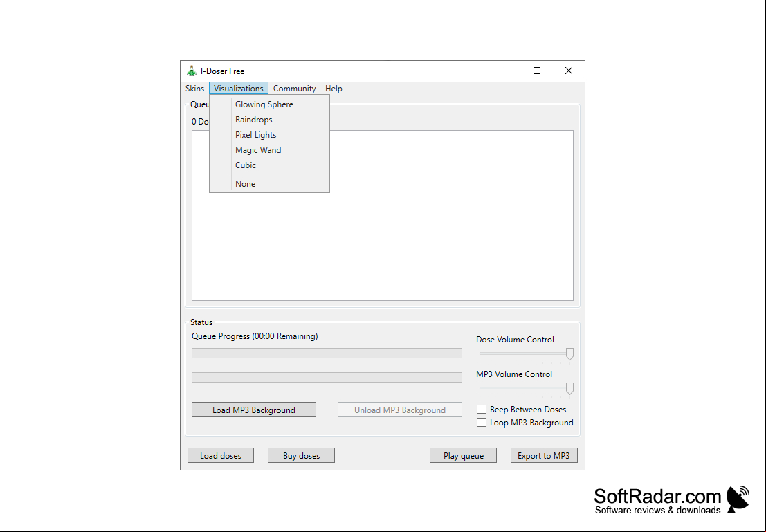The width and height of the screenshot is (766, 532).
Task: Enable Beep Between Doses checkbox
Action: pos(482,410)
